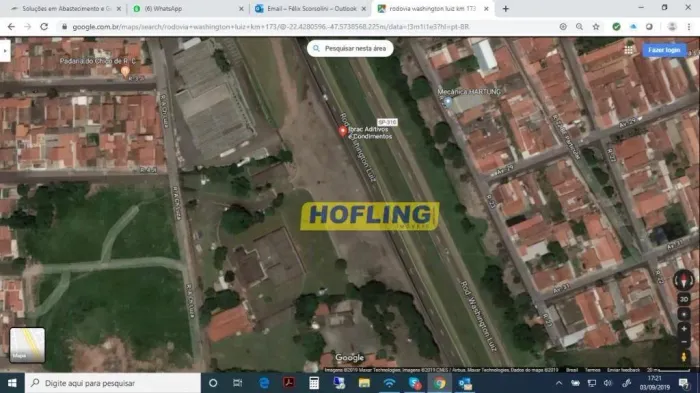Zoom in with the plus button
Screen dimensions: 700x393
[x=683, y=329]
